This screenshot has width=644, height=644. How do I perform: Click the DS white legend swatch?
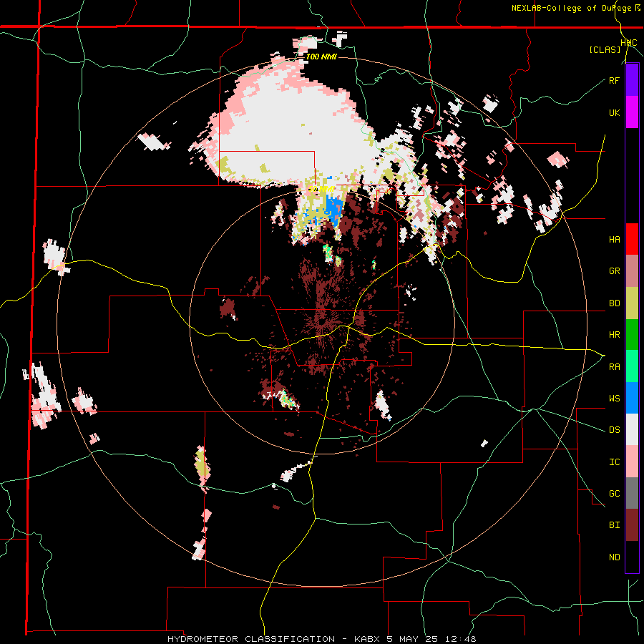tap(632, 429)
